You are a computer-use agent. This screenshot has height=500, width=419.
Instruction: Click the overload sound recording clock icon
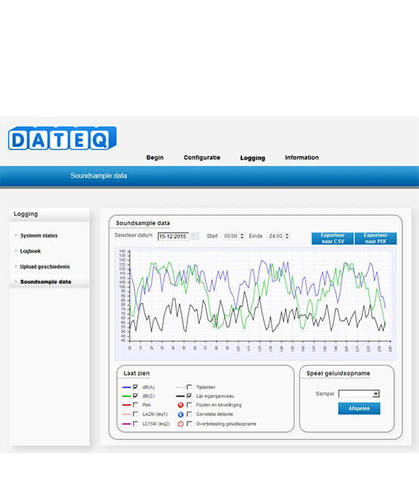(x=180, y=424)
